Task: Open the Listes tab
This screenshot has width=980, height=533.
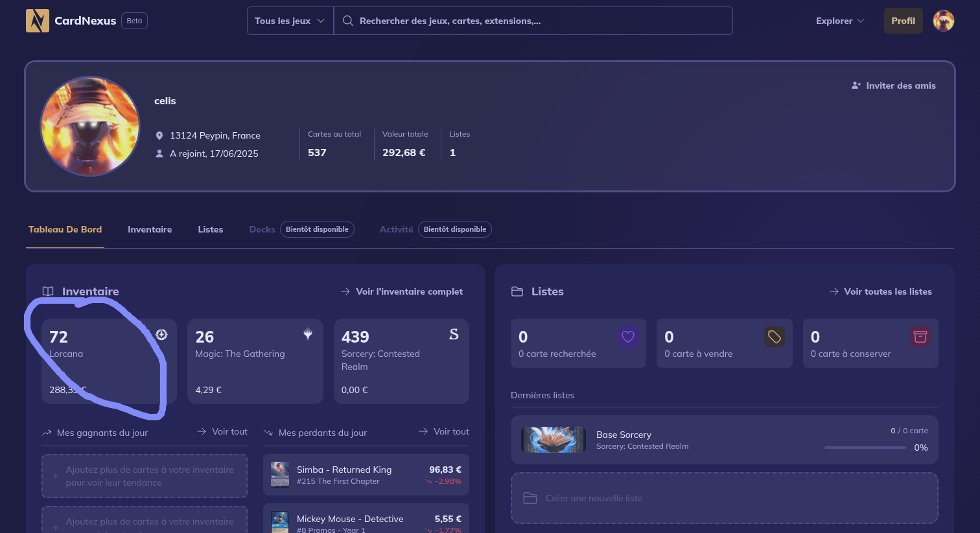Action: pos(211,229)
